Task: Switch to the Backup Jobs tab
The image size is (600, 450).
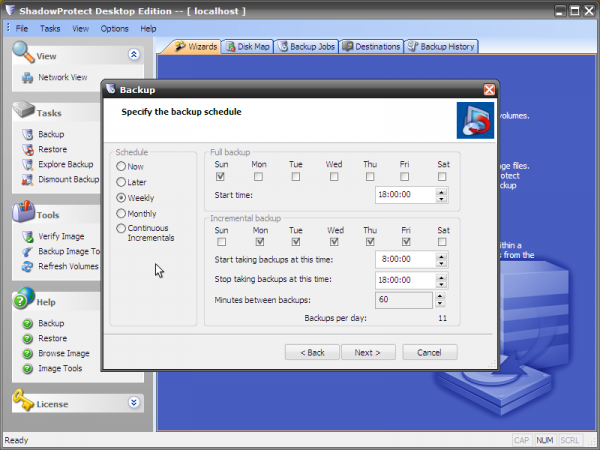Action: (307, 47)
